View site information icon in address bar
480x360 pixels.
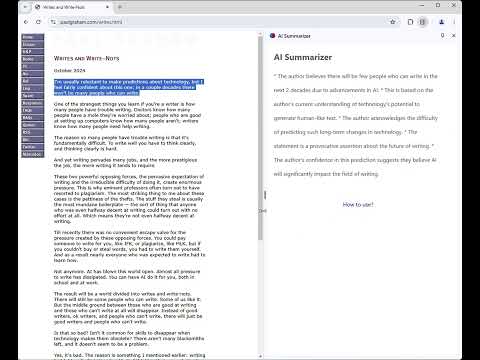(x=53, y=22)
